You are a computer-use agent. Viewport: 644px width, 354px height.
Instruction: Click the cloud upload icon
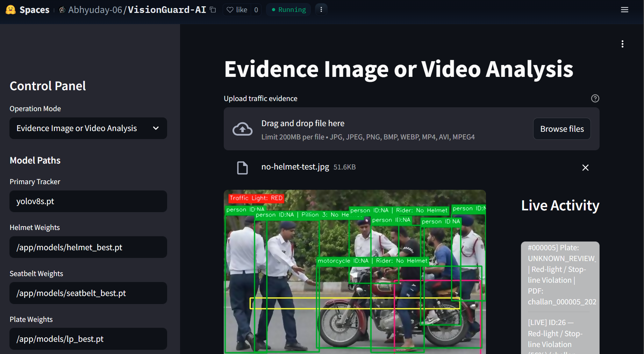click(242, 129)
